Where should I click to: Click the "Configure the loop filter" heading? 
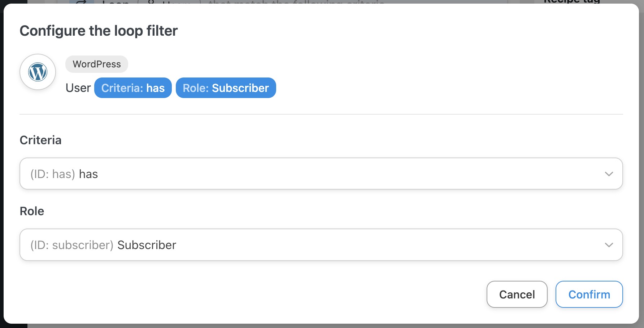[99, 31]
